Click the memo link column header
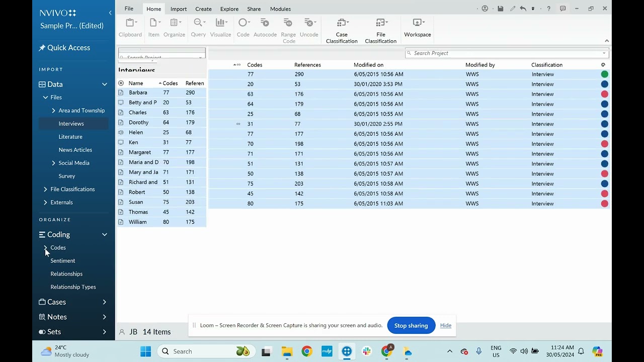The image size is (644, 362). coord(238,65)
